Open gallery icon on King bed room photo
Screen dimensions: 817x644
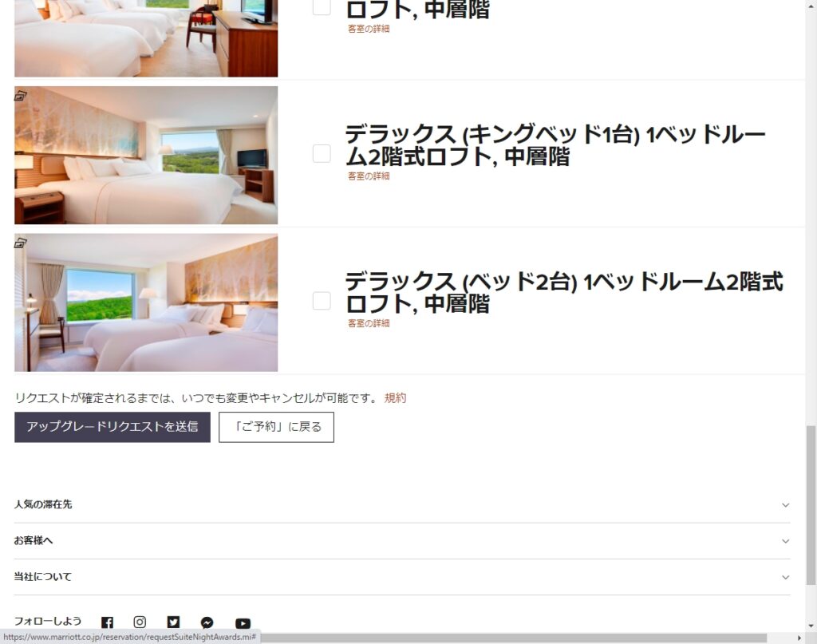(x=20, y=95)
